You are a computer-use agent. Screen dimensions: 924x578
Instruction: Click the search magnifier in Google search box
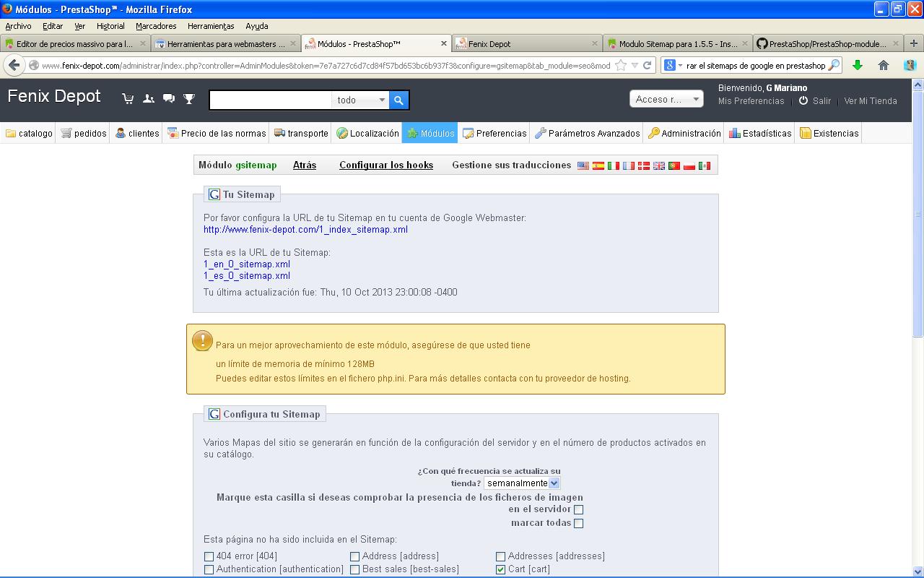834,65
